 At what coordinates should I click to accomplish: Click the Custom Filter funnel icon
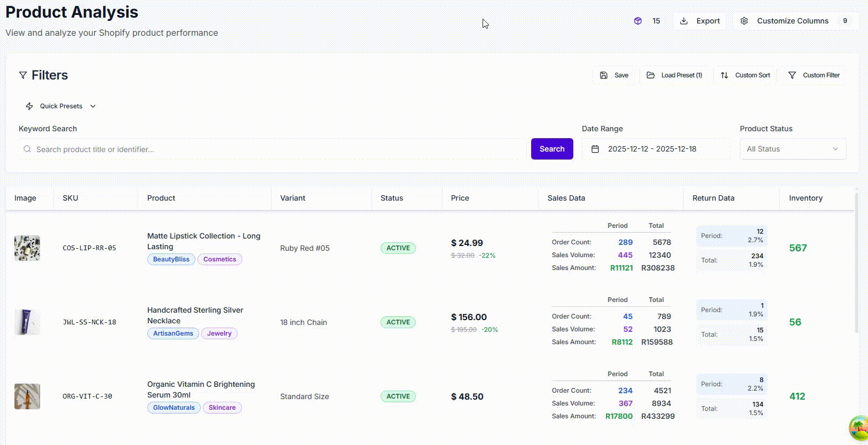[792, 75]
